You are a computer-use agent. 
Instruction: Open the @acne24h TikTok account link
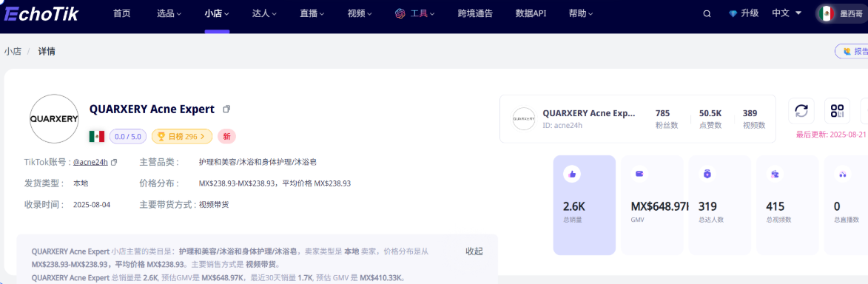(x=91, y=162)
